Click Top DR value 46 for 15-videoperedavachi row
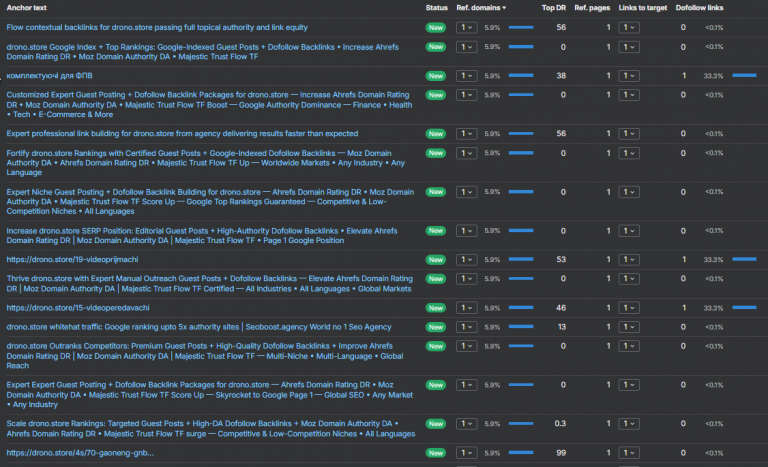Image resolution: width=768 pixels, height=467 pixels. click(x=561, y=308)
